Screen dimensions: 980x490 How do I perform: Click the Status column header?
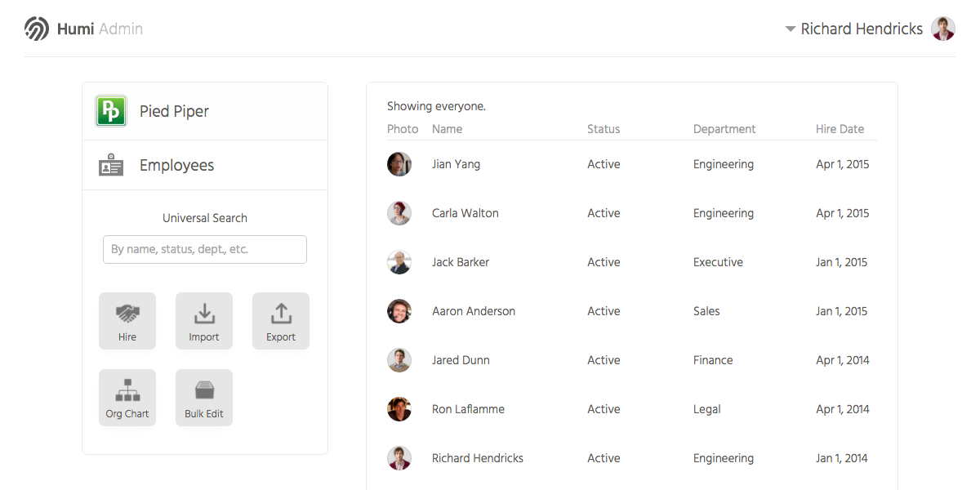pos(604,129)
